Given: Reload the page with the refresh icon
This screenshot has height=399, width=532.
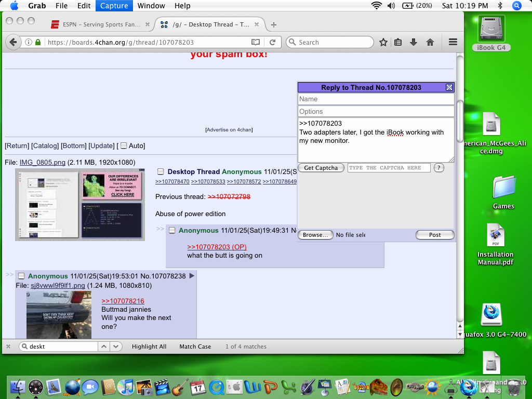Looking at the screenshot, I should pos(272,42).
